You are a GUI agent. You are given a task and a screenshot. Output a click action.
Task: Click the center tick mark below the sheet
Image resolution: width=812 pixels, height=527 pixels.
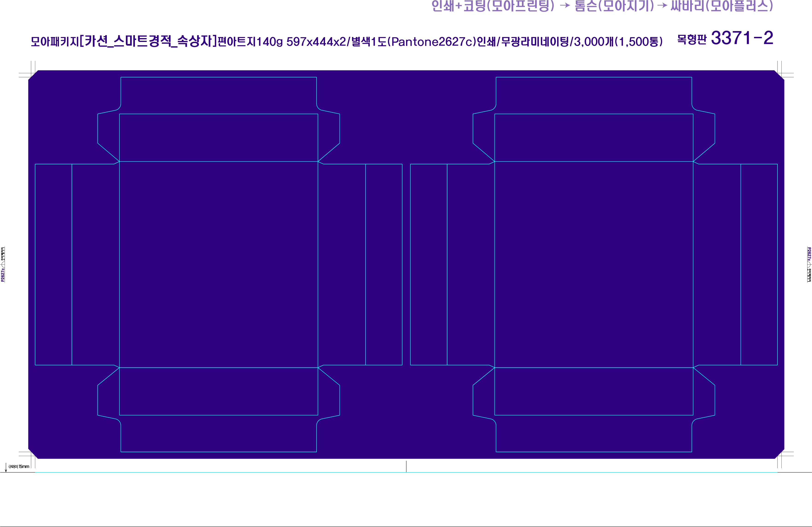(x=406, y=466)
